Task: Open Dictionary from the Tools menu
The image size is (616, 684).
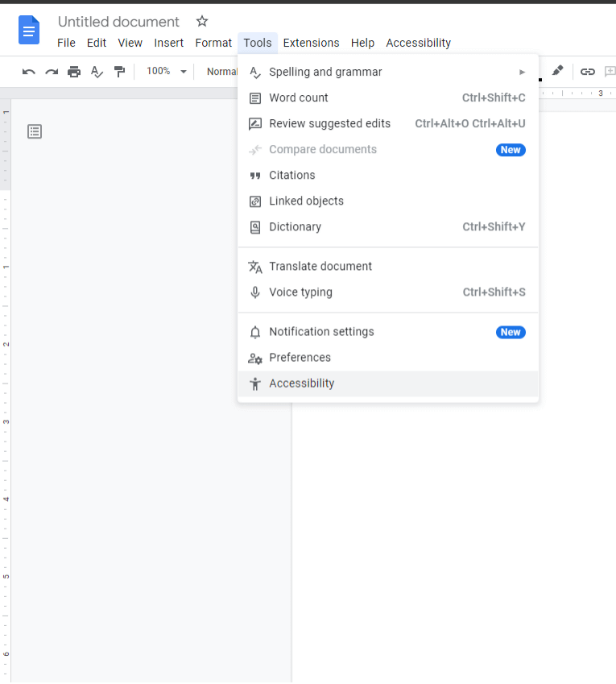Action: pyautogui.click(x=388, y=227)
